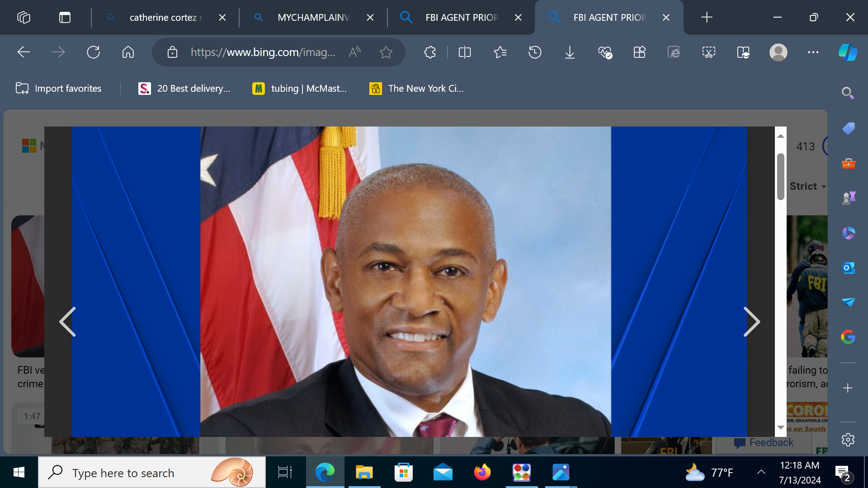The height and width of the screenshot is (488, 868).
Task: Open the Favorites list
Action: tap(500, 52)
